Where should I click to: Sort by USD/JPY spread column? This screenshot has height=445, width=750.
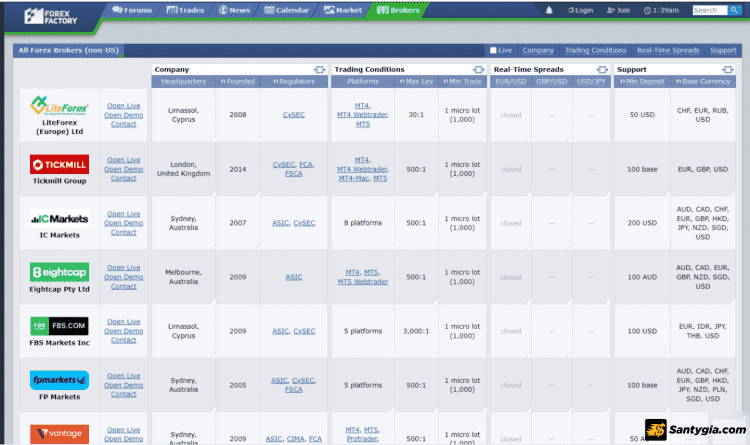coord(591,81)
